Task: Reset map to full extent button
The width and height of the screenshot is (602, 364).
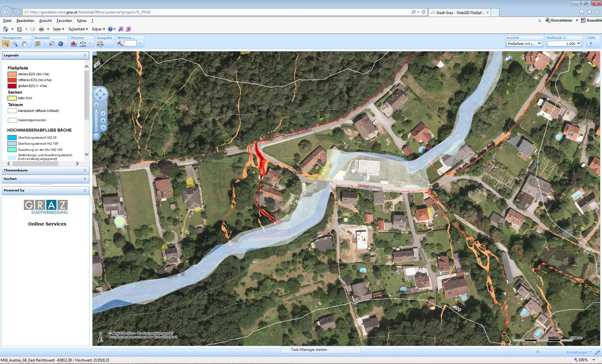Action: (103, 121)
